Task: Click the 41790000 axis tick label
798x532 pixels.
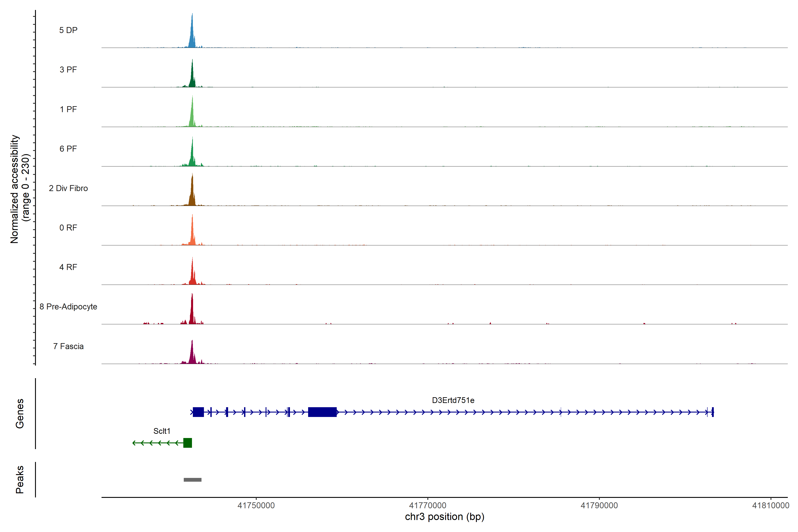Action: click(x=599, y=506)
